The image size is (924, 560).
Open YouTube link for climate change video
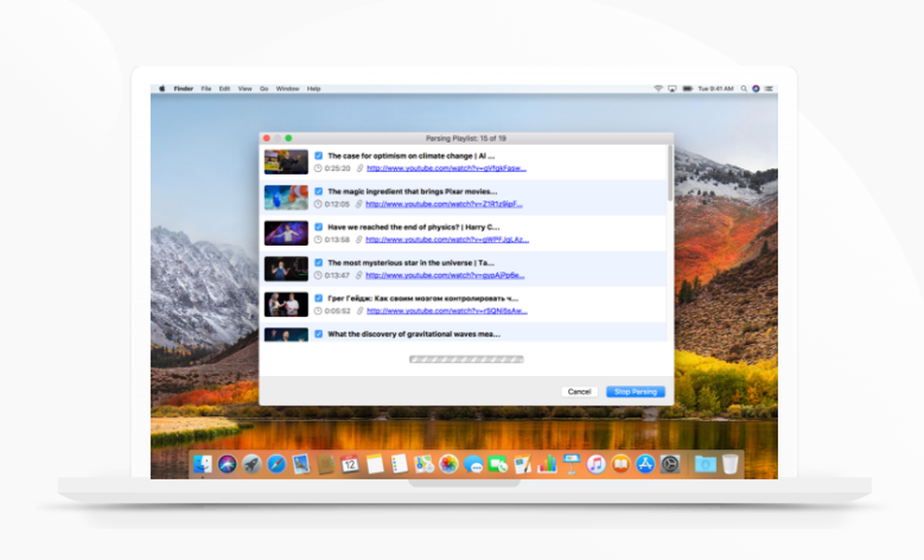point(446,168)
